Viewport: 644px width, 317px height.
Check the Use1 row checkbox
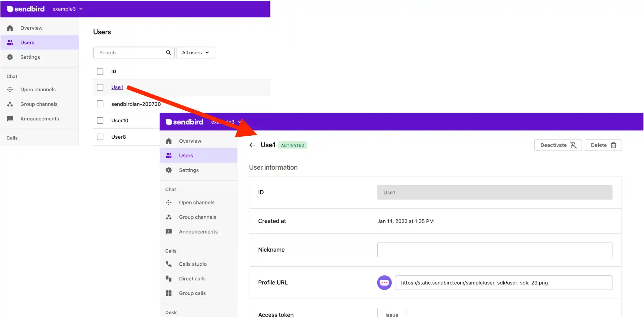click(100, 87)
